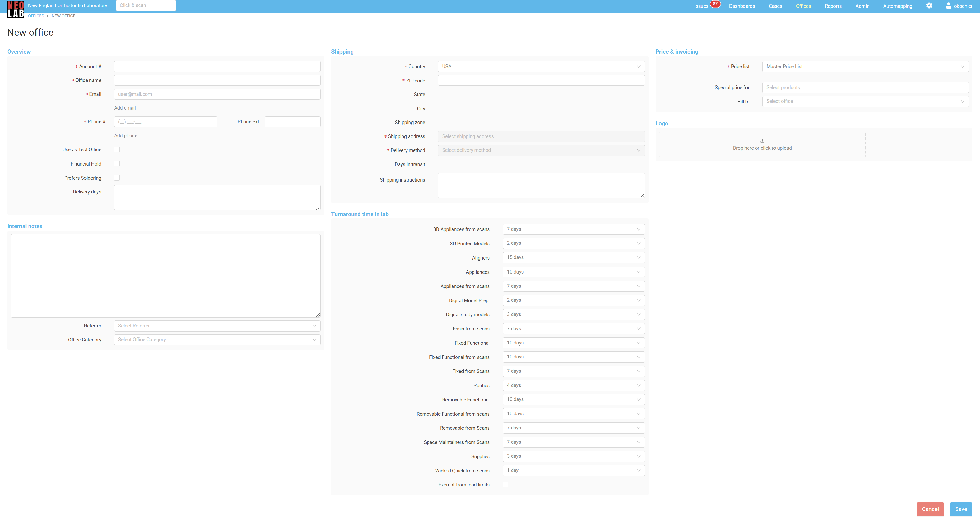Image resolution: width=980 pixels, height=518 pixels.
Task: Click the okoehler user profile icon
Action: 948,6
